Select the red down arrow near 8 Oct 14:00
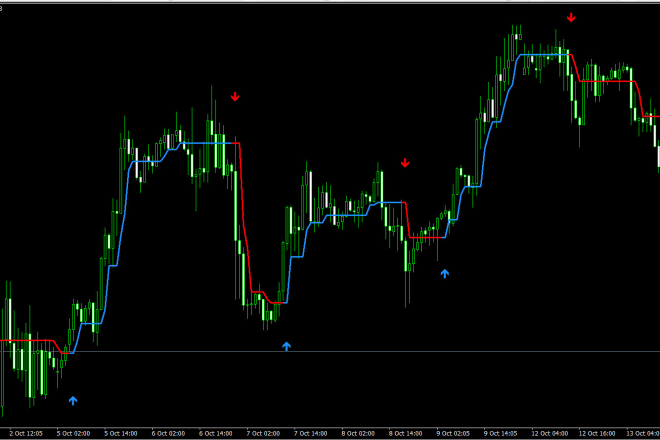This screenshot has width=660, height=440. (405, 163)
